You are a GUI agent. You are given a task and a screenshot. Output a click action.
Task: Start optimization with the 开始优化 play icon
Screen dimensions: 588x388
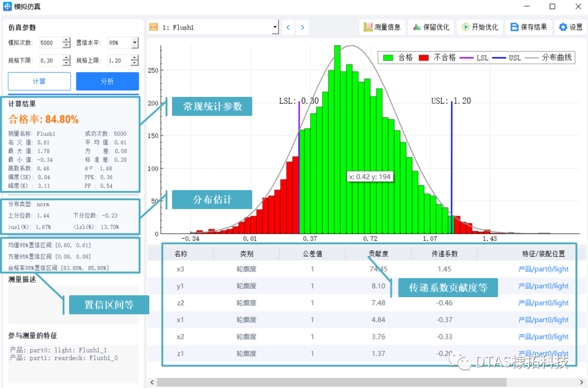[x=467, y=27]
